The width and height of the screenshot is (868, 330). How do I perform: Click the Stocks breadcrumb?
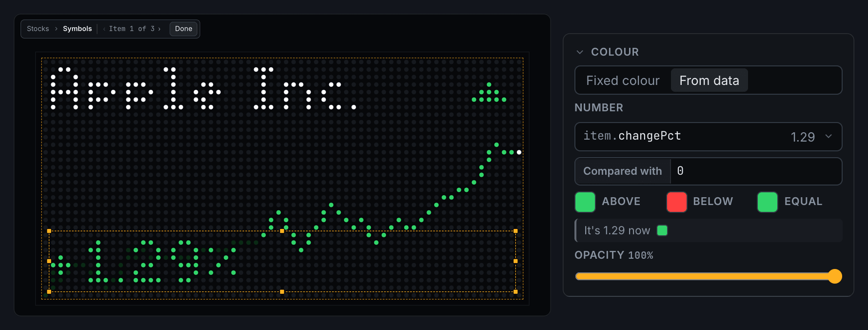coord(38,29)
